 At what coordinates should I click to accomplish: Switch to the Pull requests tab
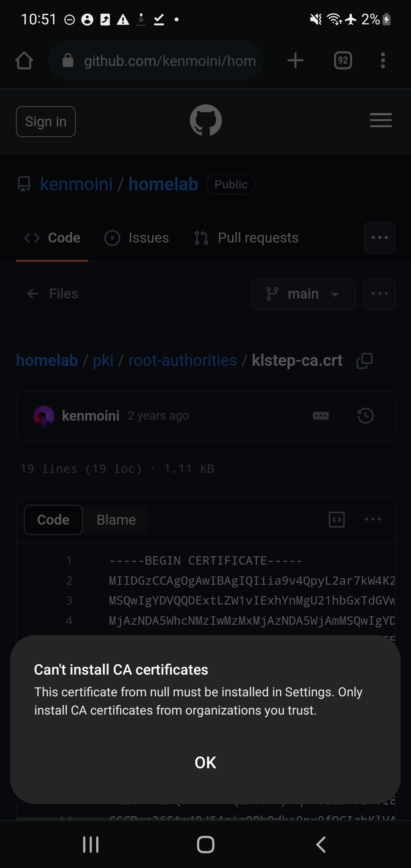[247, 238]
